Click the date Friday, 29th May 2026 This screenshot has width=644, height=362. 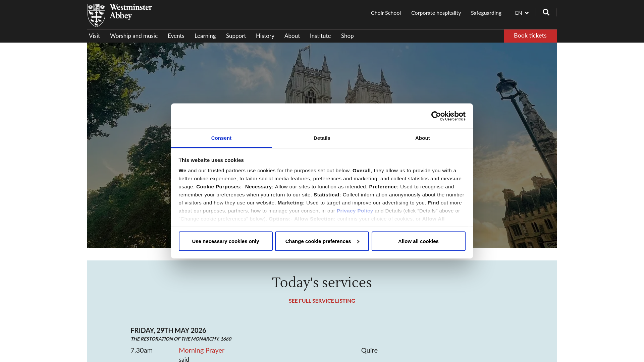pyautogui.click(x=168, y=330)
